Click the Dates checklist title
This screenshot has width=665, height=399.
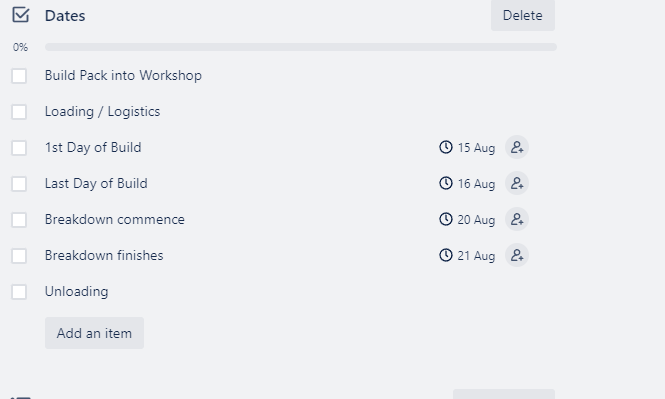[65, 16]
